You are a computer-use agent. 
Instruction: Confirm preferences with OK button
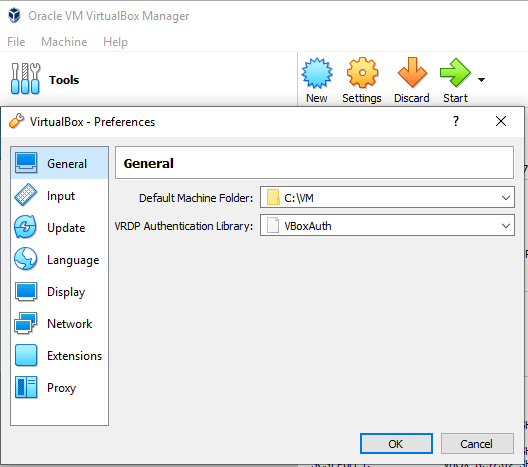(396, 443)
